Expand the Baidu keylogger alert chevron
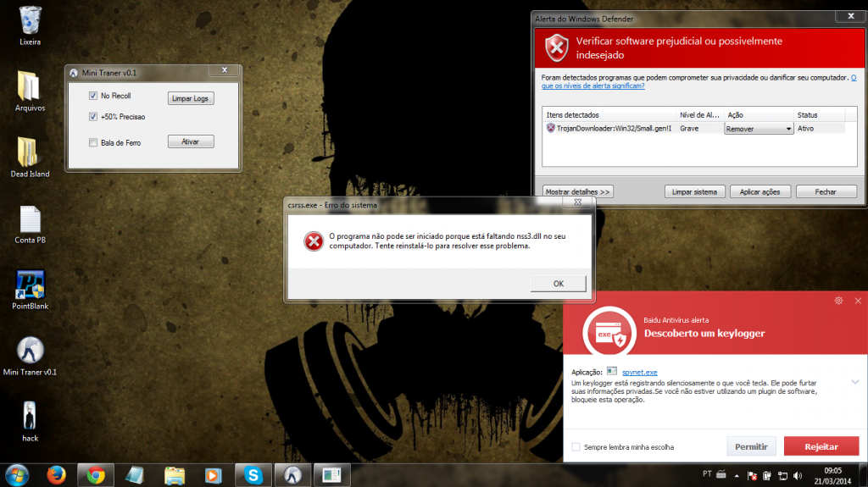 [x=854, y=382]
